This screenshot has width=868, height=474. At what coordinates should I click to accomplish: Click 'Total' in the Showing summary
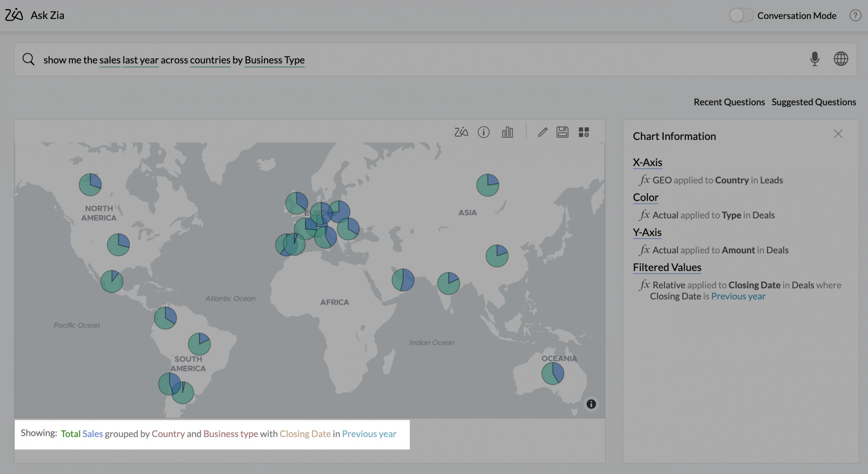[x=71, y=434]
